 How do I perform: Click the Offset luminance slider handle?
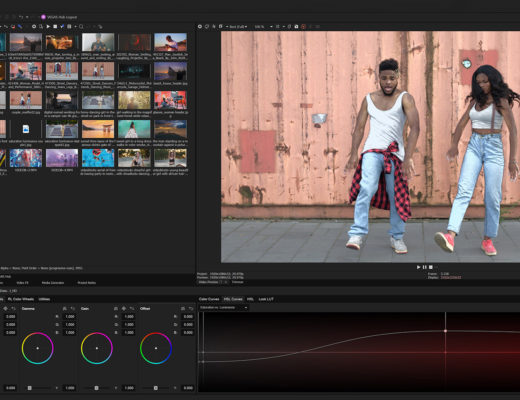156,388
